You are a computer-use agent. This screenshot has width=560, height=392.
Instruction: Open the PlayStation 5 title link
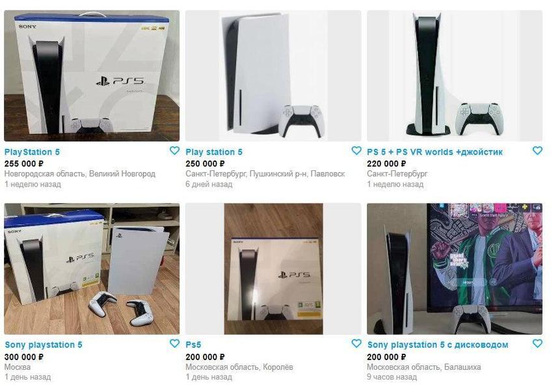tap(32, 152)
